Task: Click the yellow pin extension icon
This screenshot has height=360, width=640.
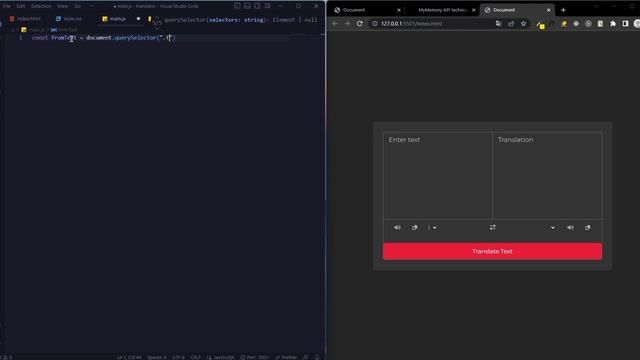Action: pyautogui.click(x=564, y=24)
